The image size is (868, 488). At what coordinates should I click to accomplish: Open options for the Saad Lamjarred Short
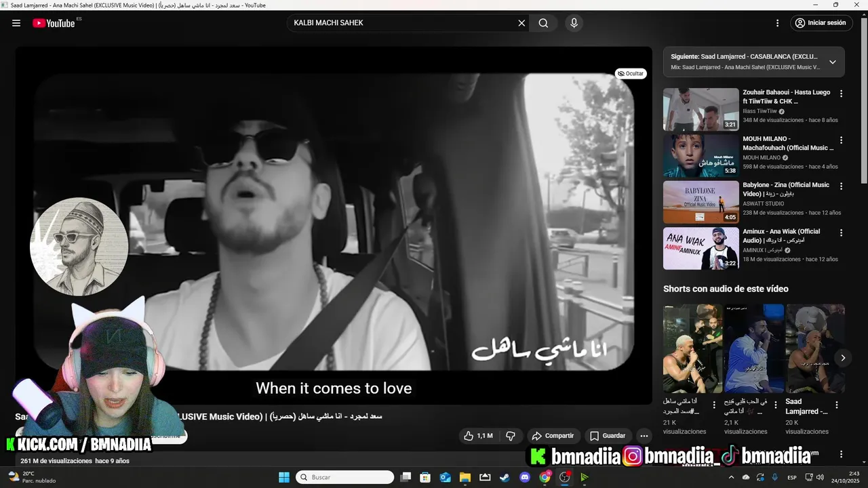(837, 405)
